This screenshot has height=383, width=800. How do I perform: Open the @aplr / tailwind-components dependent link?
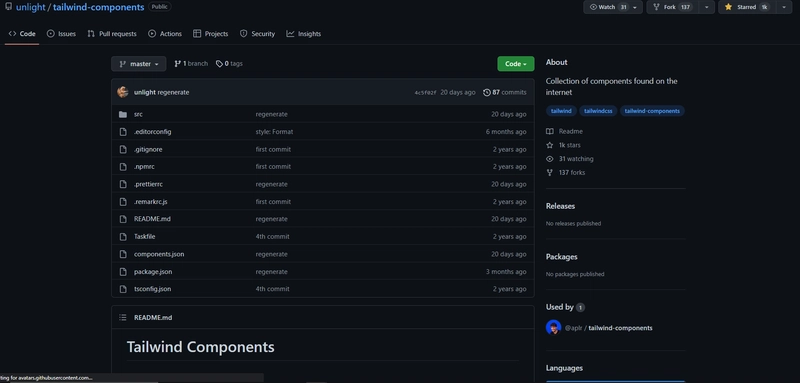click(x=609, y=328)
